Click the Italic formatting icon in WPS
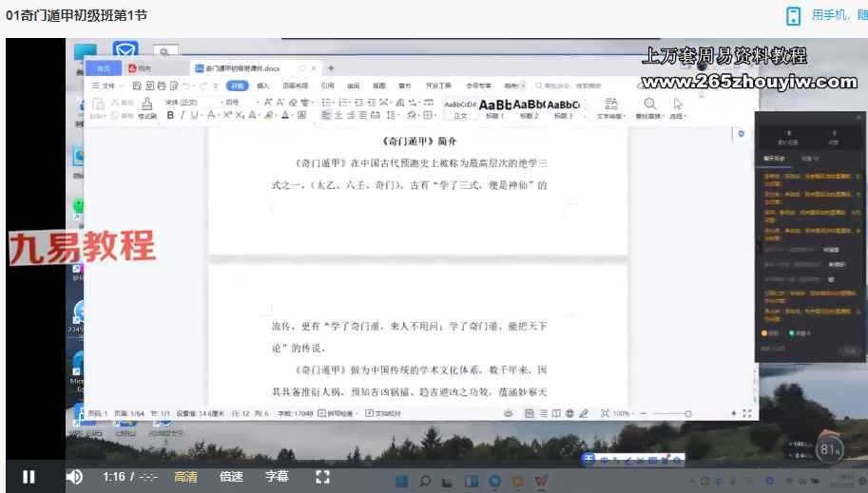This screenshot has height=493, width=868. click(182, 115)
